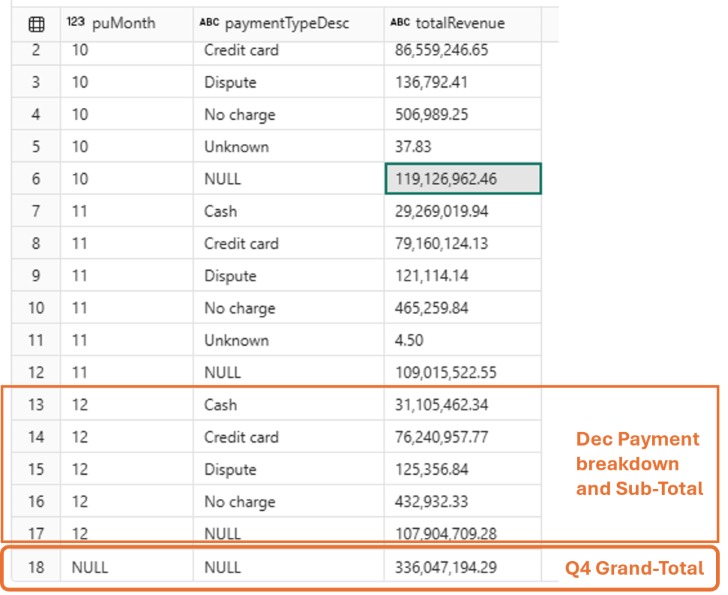Select the paymentTypeDesc column header

coord(286,23)
